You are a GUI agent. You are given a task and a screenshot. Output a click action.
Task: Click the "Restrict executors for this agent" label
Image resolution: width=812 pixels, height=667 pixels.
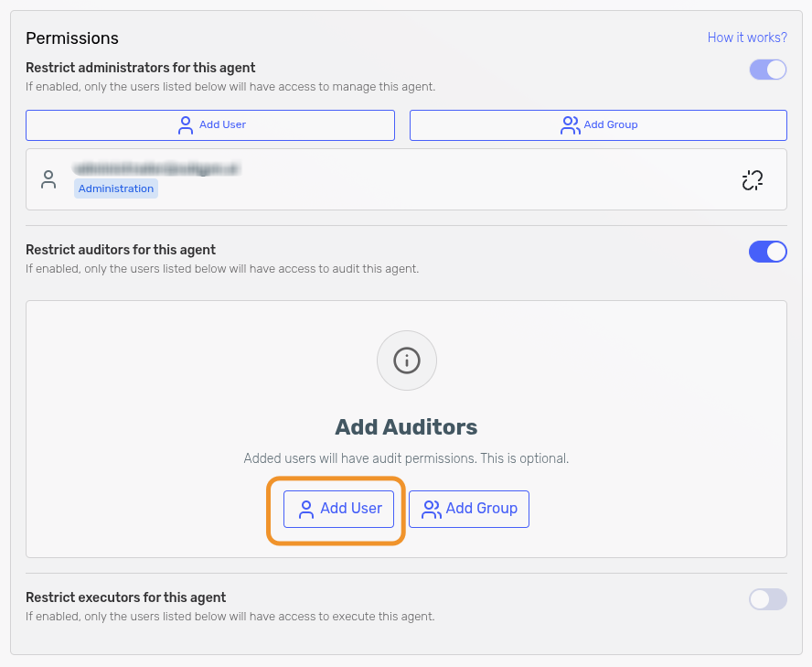coord(125,597)
